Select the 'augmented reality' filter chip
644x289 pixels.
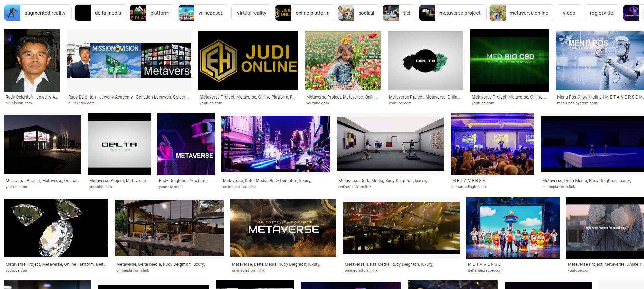[x=38, y=13]
